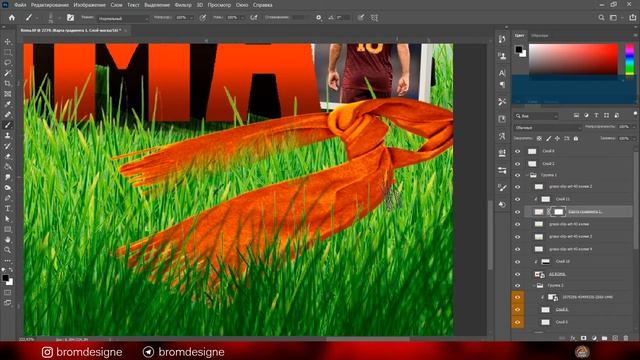Screen dimensions: 640x360
Task: Click the foreground color swatch in tools panel
Action: pyautogui.click(x=5, y=278)
